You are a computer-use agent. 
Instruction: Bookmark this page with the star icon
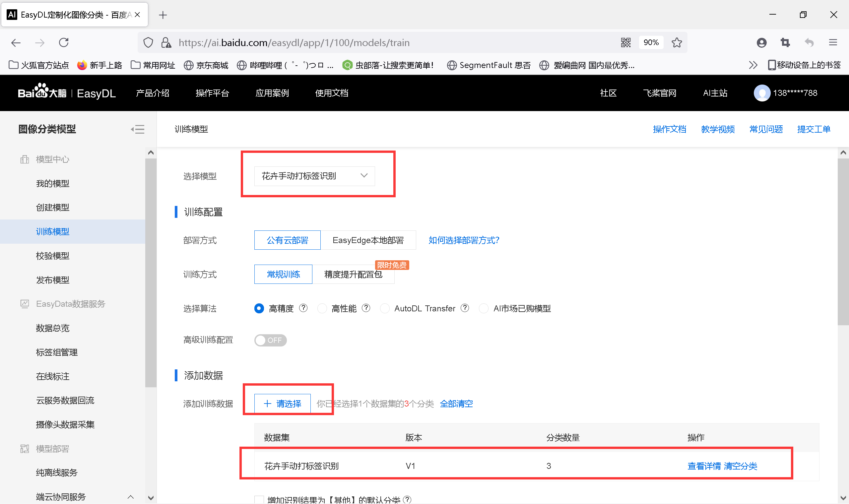[x=677, y=42]
